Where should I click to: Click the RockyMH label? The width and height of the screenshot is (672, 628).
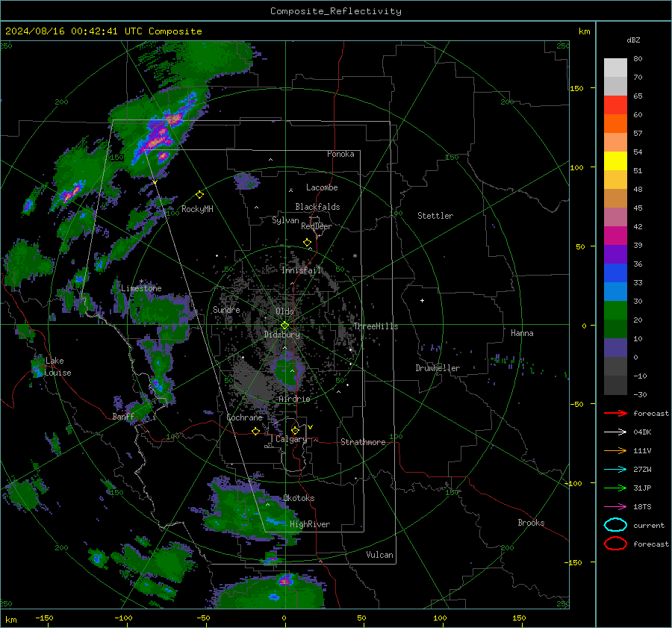(x=197, y=209)
